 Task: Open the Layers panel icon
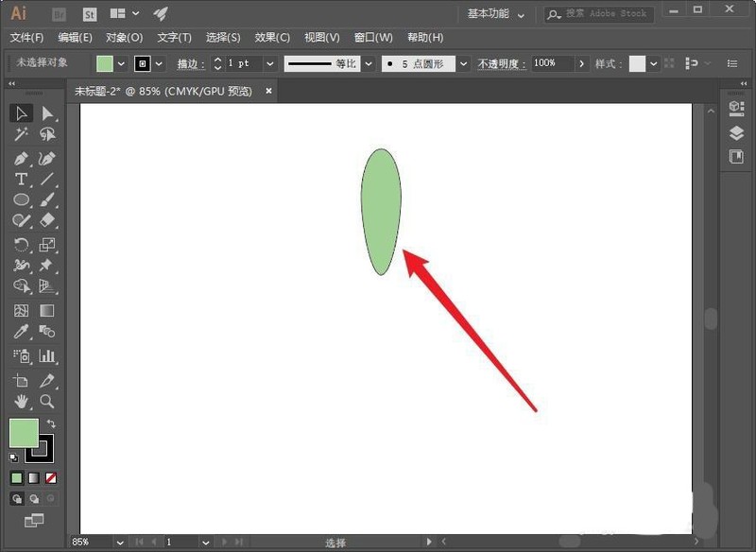(736, 133)
